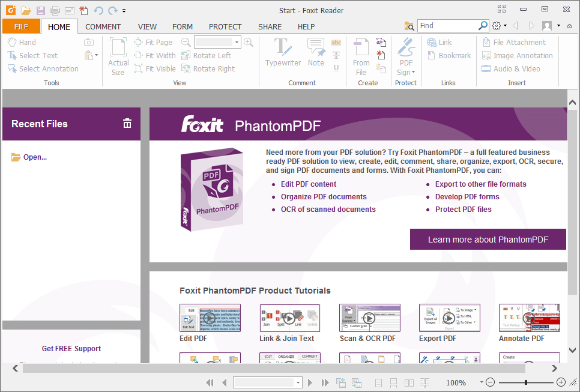The height and width of the screenshot is (392, 580).
Task: Clear recent files with the trash icon
Action: point(127,124)
